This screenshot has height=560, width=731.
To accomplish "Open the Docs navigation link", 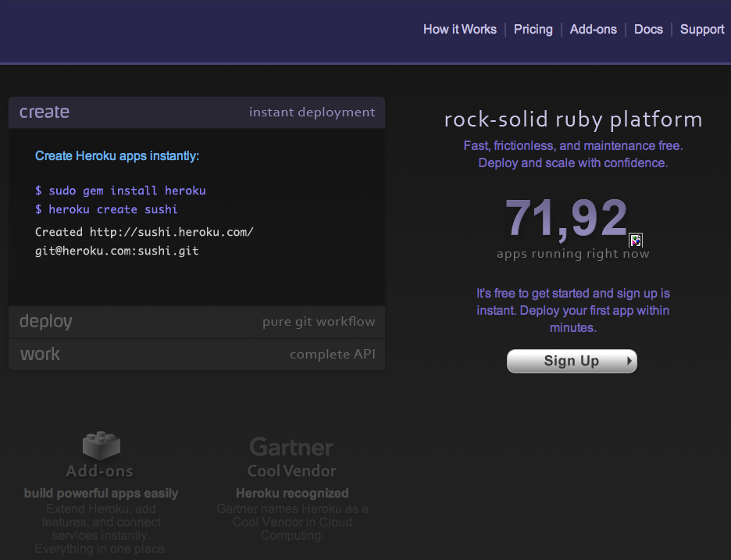I will click(x=648, y=30).
